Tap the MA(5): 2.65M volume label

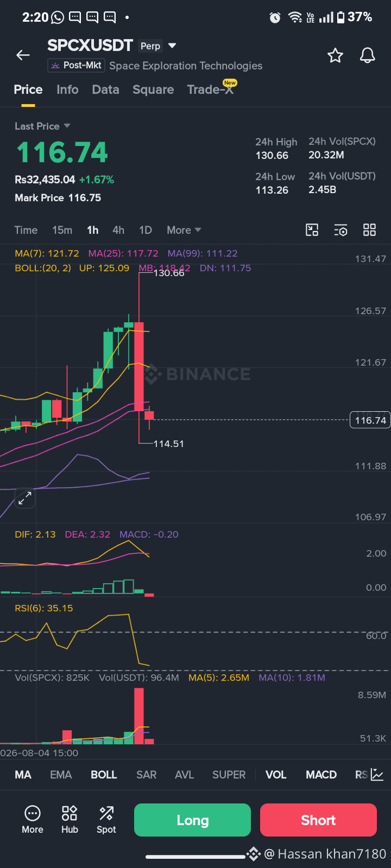pyautogui.click(x=219, y=678)
